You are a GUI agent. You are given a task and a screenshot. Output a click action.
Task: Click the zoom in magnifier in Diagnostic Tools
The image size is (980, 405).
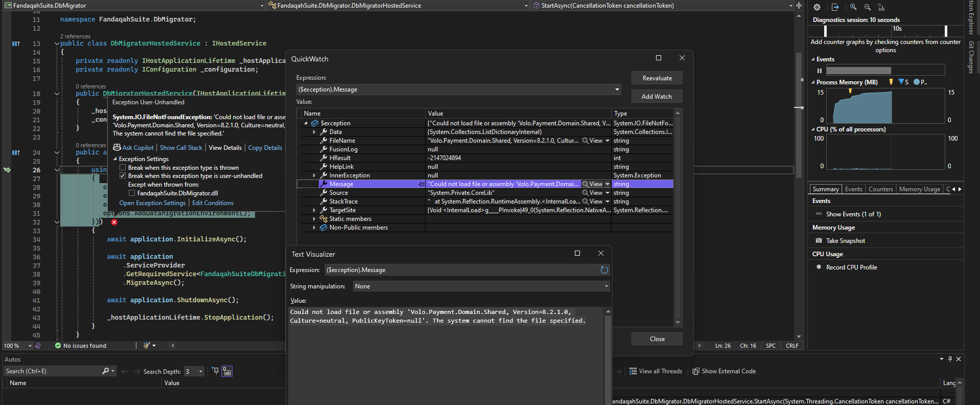click(853, 7)
